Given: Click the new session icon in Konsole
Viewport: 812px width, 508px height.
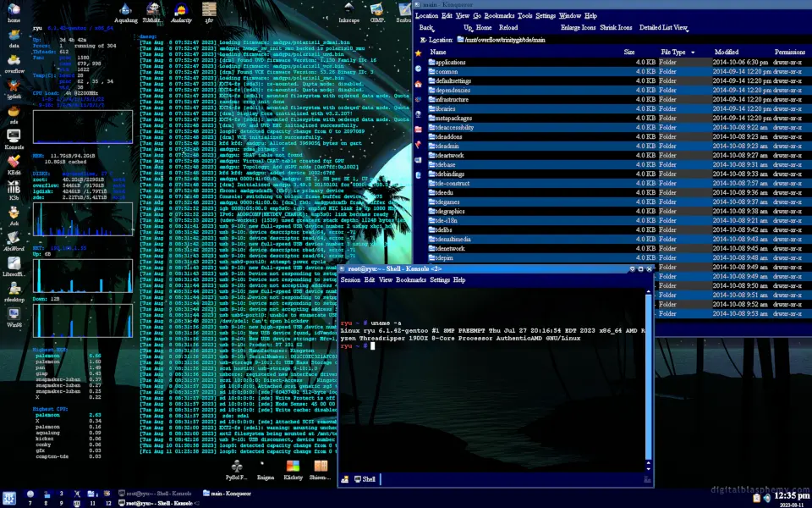Looking at the screenshot, I should [x=344, y=479].
